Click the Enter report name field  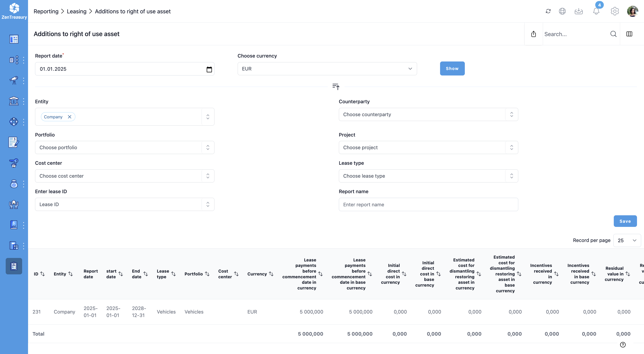tap(428, 205)
